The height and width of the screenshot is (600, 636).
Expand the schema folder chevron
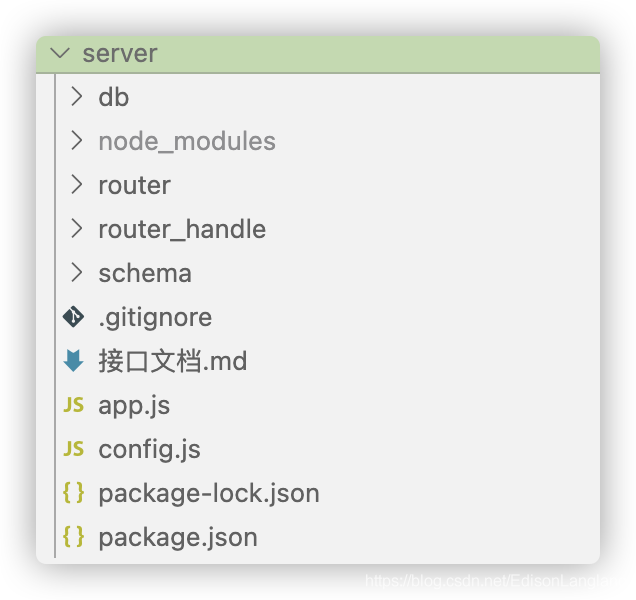point(77,272)
